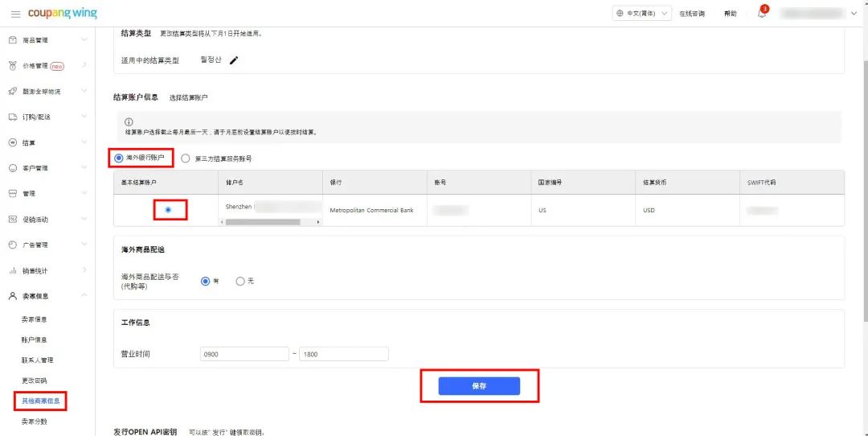Image resolution: width=868 pixels, height=436 pixels.
Task: Click the 营业时间 start field showing 0900
Action: click(244, 354)
